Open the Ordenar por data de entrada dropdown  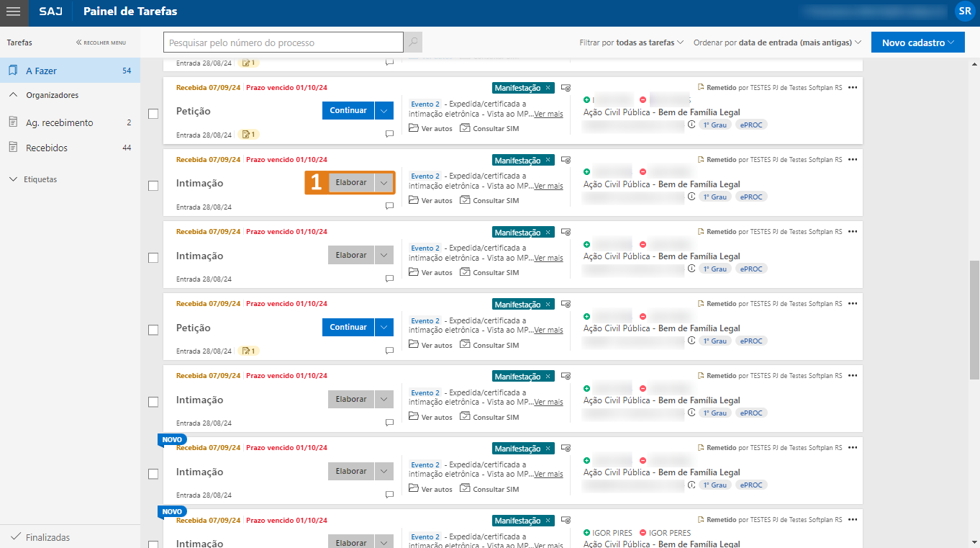tap(777, 42)
